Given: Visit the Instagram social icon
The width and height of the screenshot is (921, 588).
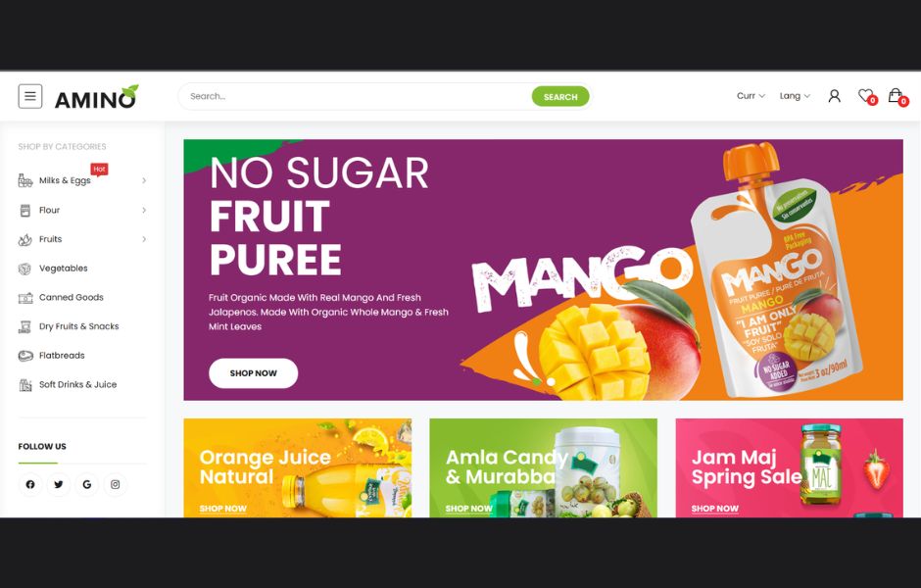Looking at the screenshot, I should coord(116,484).
